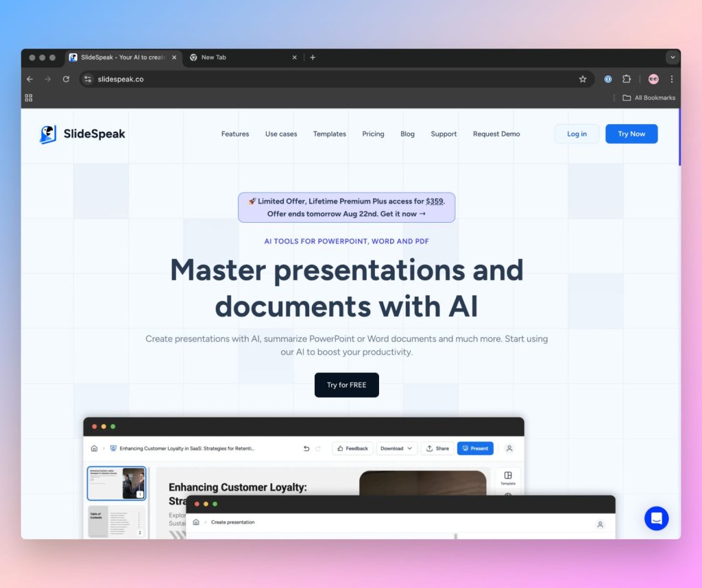Click the home icon in presentation preview
Viewport: 702px width, 588px height.
94,448
